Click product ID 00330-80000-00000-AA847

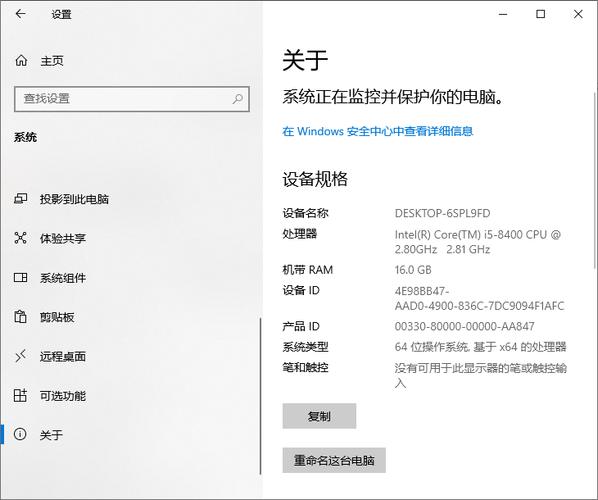pos(465,326)
